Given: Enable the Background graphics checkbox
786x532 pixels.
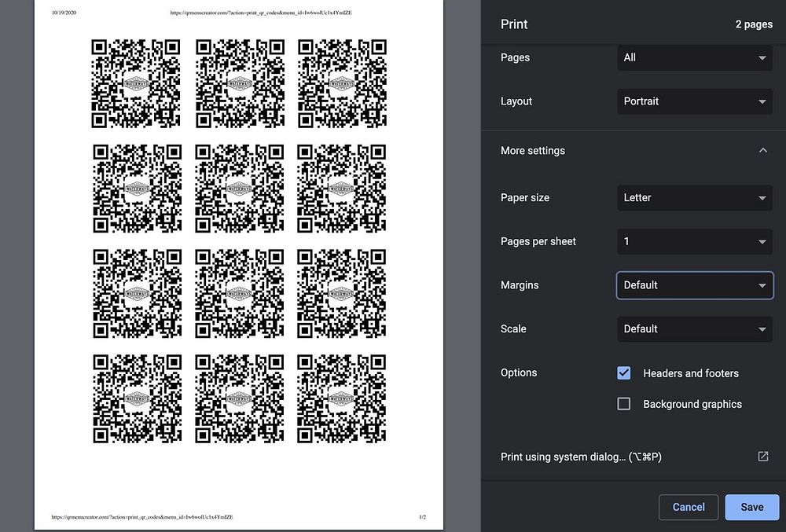Looking at the screenshot, I should point(623,404).
